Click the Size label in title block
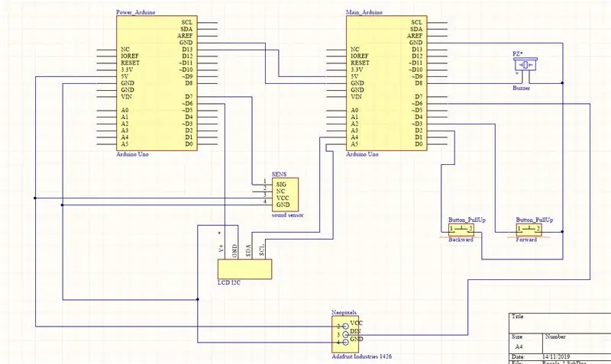This screenshot has width=611, height=364. tap(517, 337)
